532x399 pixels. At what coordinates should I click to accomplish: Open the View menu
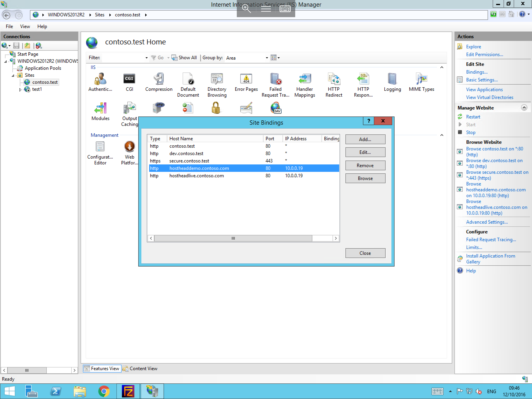tap(25, 26)
